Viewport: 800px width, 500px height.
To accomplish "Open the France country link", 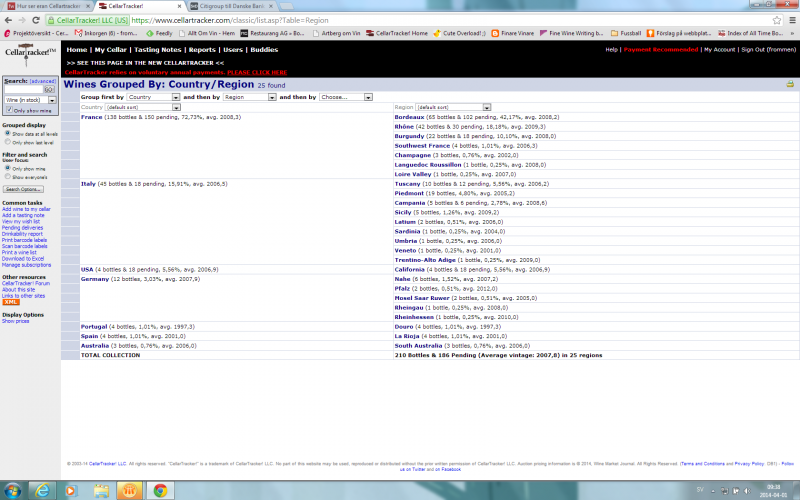I will (91, 117).
